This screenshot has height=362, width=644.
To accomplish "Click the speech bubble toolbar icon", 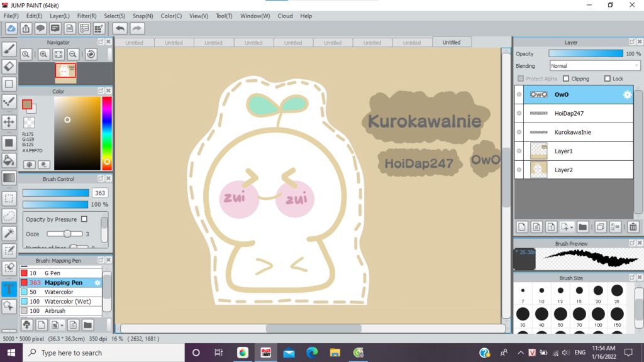I will 40,28.
